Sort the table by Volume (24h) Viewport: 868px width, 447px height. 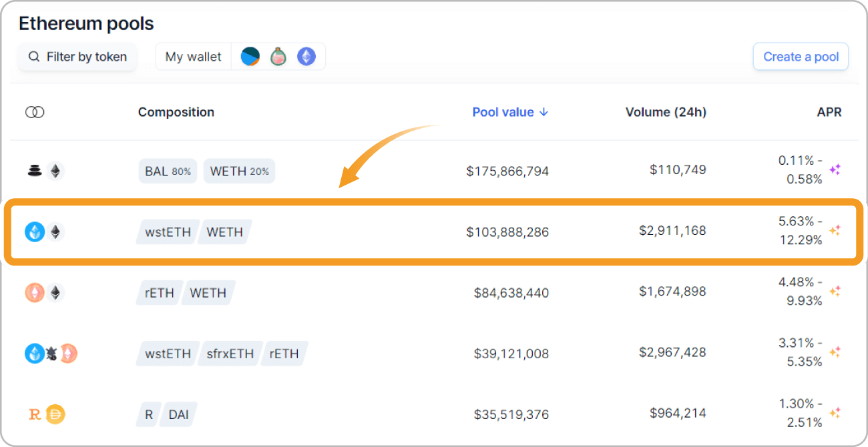click(665, 112)
